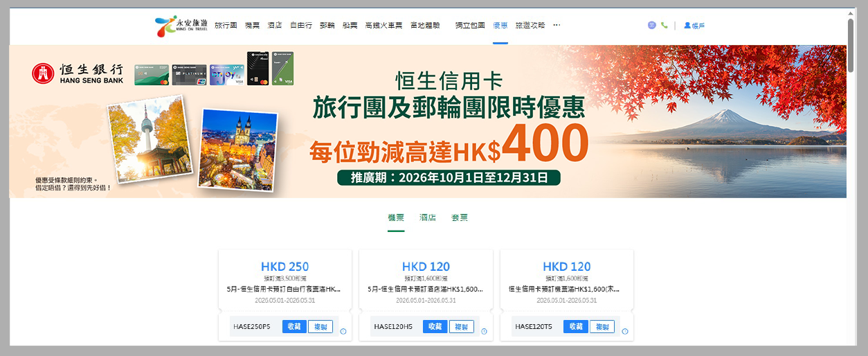Screen dimensions: 868x356
Task: Click the HKD 250 coupon amount
Action: coord(285,267)
